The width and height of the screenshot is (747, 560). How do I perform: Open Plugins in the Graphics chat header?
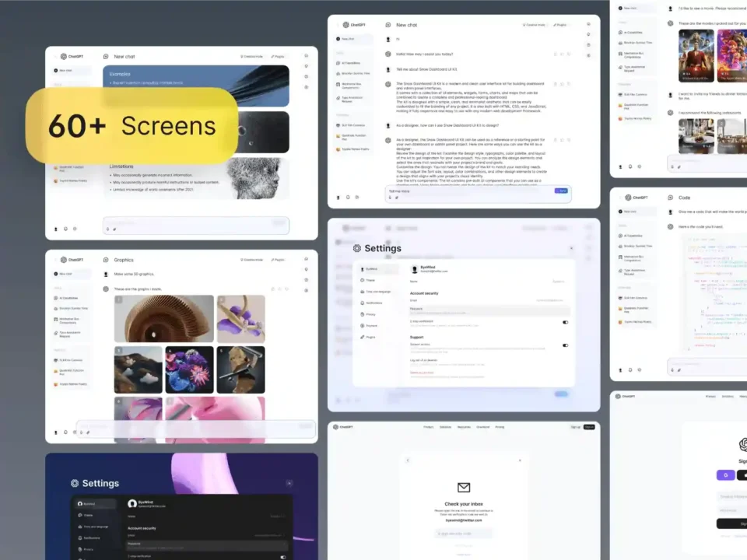tap(276, 260)
